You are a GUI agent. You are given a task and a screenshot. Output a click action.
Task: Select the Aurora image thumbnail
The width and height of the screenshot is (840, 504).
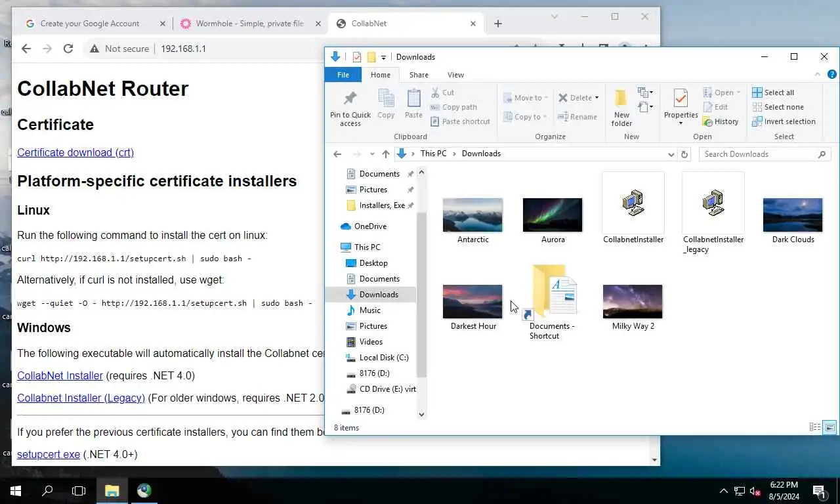coord(553,215)
